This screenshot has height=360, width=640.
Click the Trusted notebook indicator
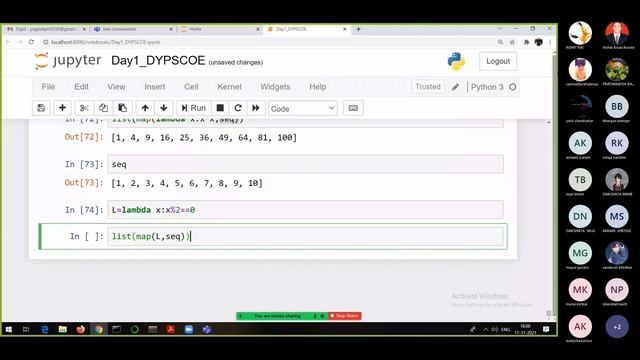(428, 87)
